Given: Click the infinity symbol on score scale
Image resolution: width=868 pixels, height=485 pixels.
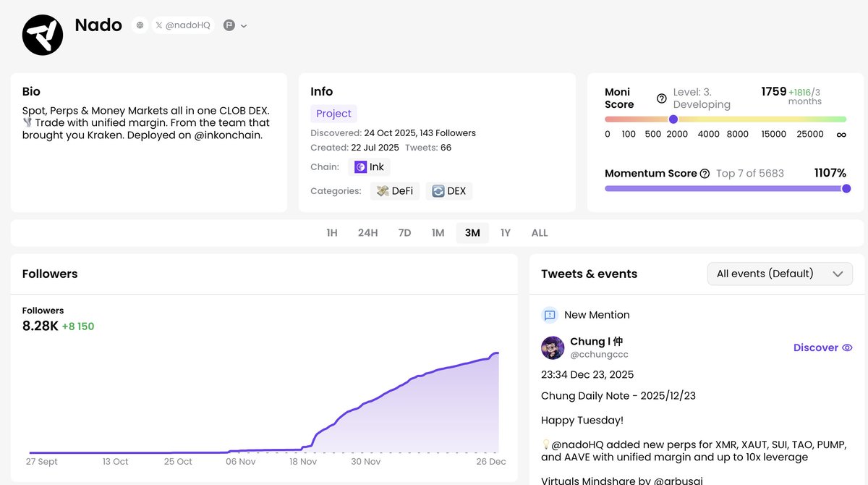Looking at the screenshot, I should (841, 135).
